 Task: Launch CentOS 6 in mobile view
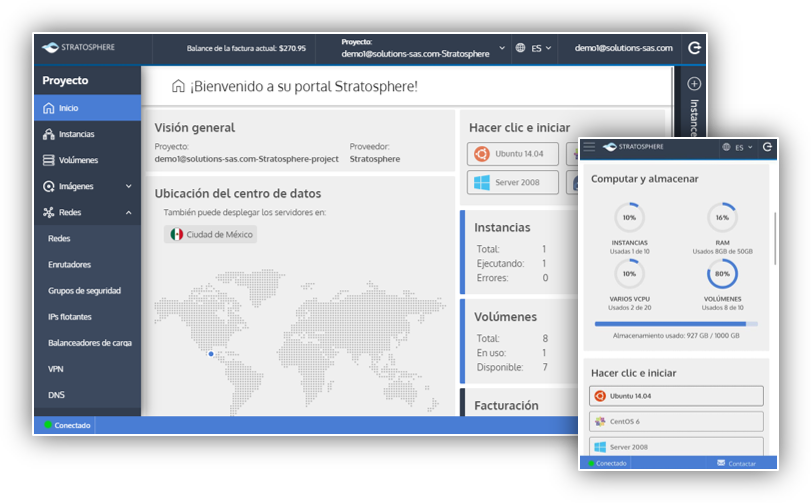point(676,421)
